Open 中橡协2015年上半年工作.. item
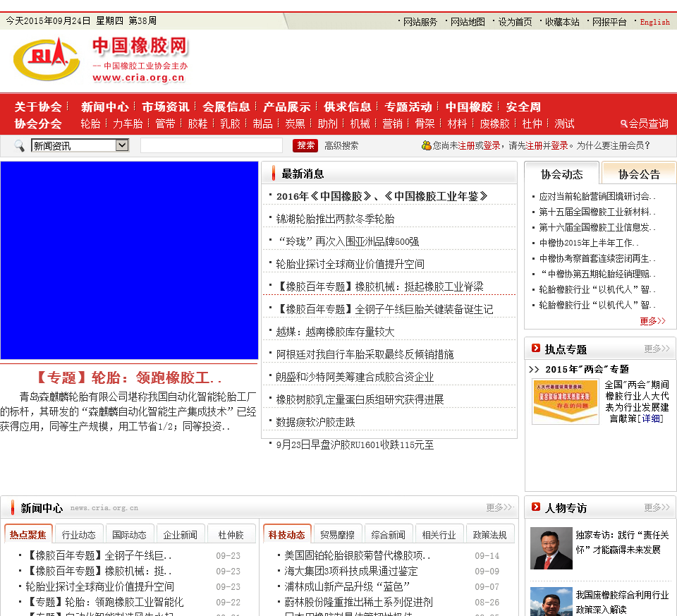The width and height of the screenshot is (677, 616). (589, 243)
